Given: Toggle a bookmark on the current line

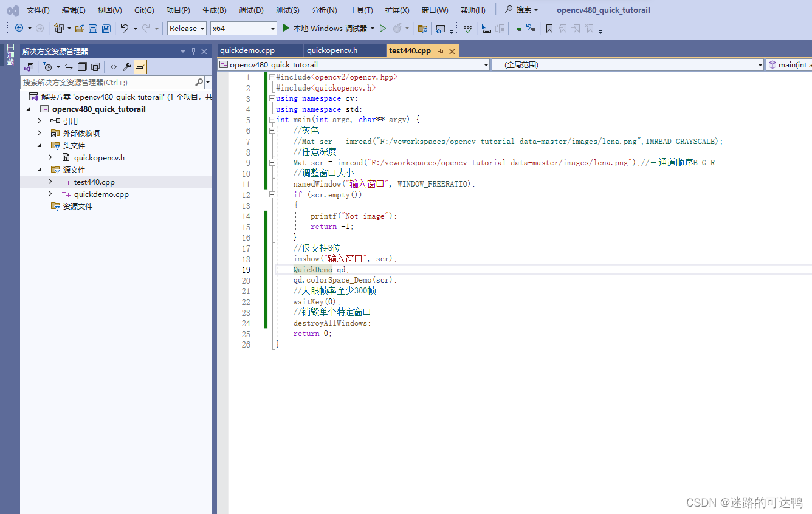Looking at the screenshot, I should [549, 28].
